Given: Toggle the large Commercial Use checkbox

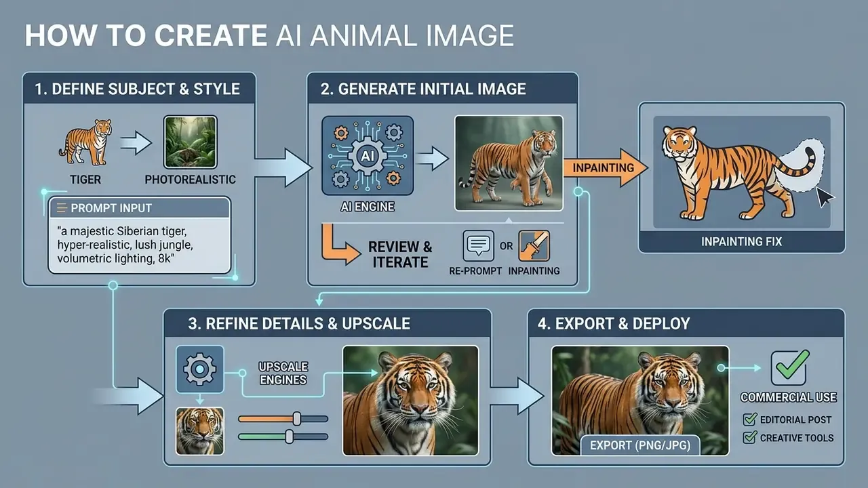Looking at the screenshot, I should [789, 368].
